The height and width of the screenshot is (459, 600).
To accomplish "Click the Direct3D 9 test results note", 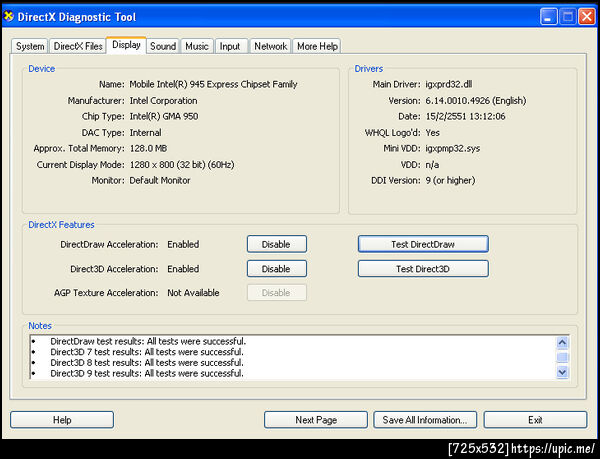I will [x=147, y=373].
